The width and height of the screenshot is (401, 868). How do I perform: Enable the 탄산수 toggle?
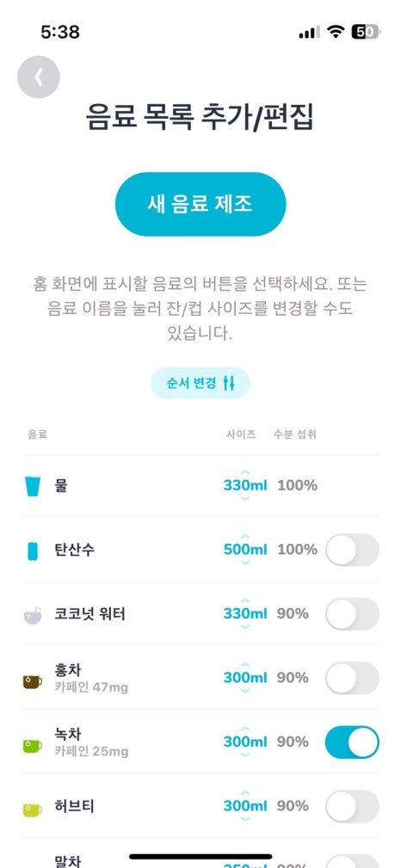(x=352, y=550)
